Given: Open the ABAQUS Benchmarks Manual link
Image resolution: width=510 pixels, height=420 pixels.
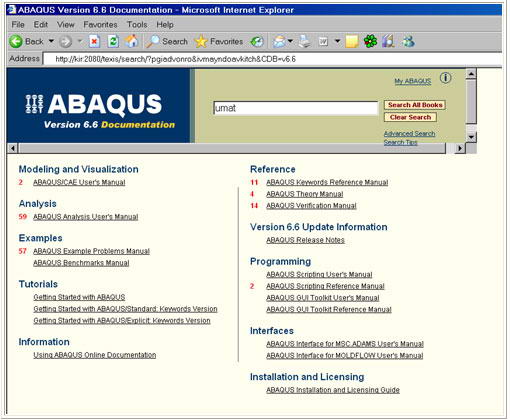Looking at the screenshot, I should pyautogui.click(x=81, y=263).
